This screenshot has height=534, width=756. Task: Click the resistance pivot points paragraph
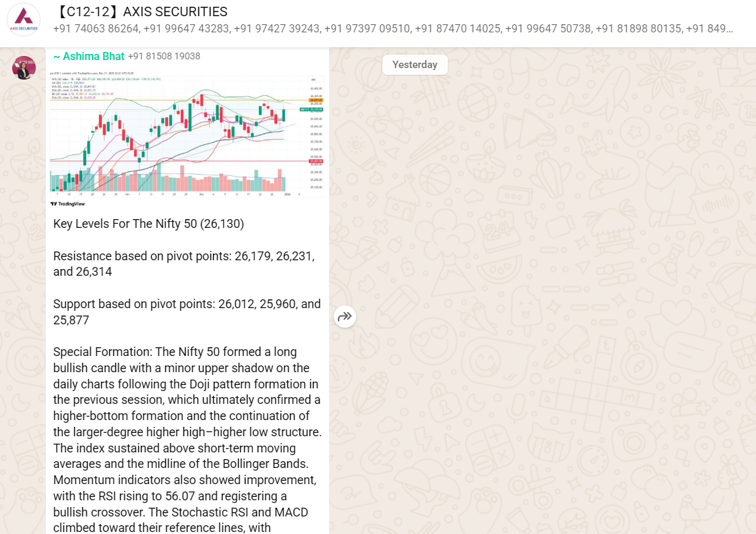183,264
